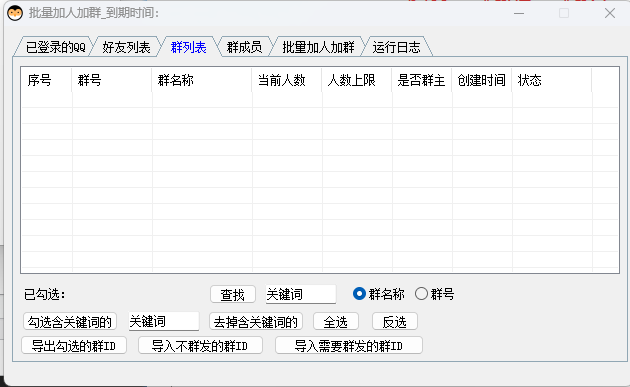Image resolution: width=630 pixels, height=387 pixels.
Task: Switch to the 已登录的QQ tab
Action: coord(55,47)
